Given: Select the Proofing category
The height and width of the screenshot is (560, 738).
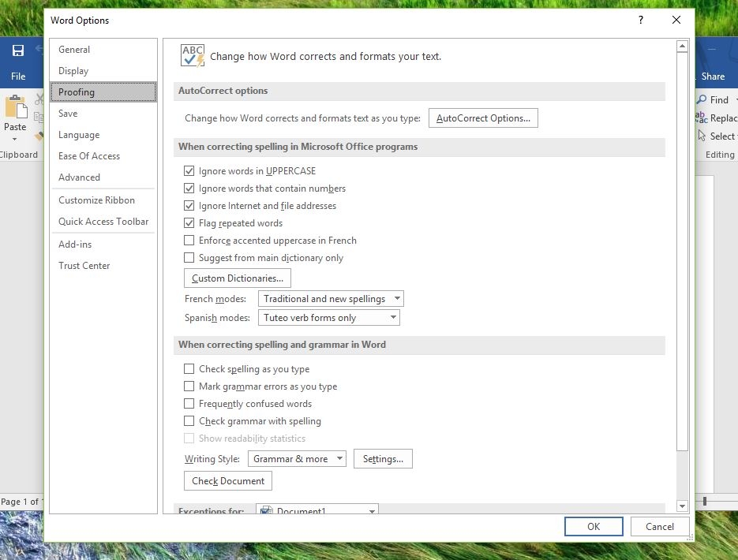Looking at the screenshot, I should click(103, 91).
